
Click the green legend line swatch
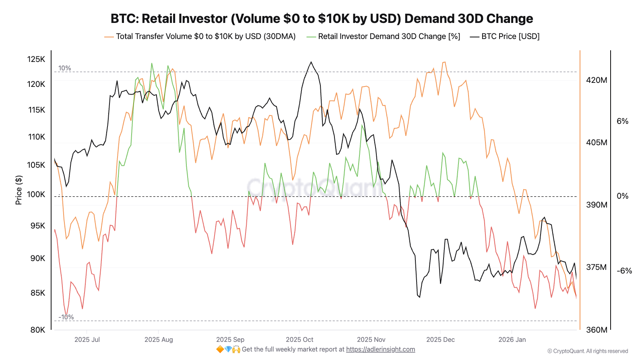click(311, 37)
